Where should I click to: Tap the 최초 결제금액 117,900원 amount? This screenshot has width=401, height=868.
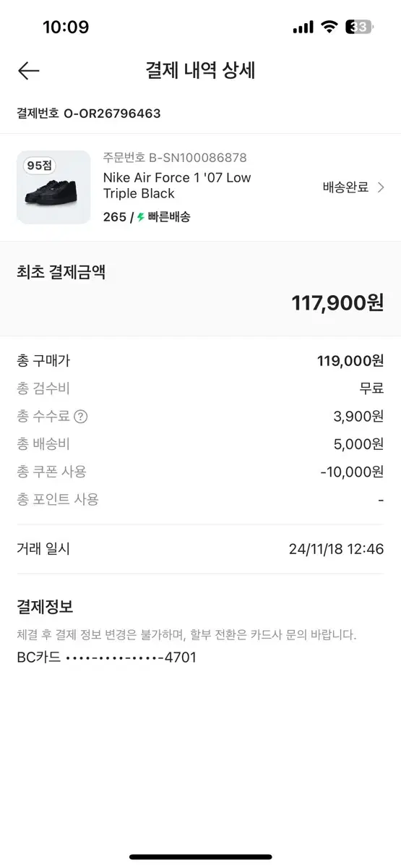(x=337, y=302)
